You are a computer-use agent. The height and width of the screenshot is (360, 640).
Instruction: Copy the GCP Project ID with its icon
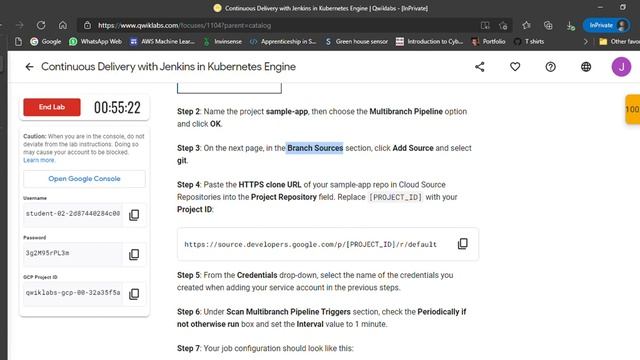(x=134, y=294)
